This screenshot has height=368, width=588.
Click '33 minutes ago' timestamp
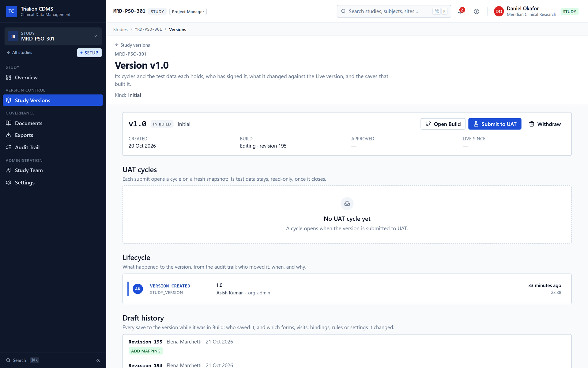pyautogui.click(x=545, y=286)
